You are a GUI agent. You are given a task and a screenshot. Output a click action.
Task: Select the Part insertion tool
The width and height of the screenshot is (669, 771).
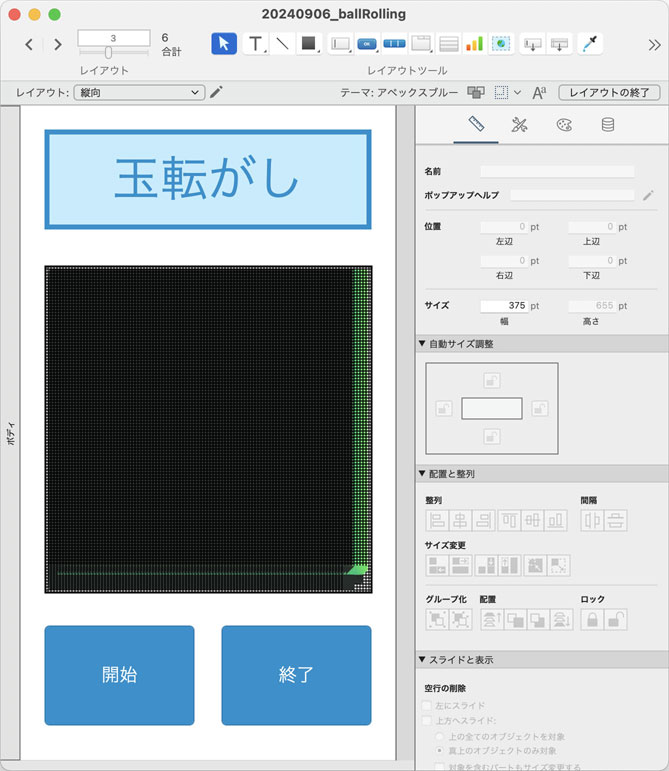point(559,44)
